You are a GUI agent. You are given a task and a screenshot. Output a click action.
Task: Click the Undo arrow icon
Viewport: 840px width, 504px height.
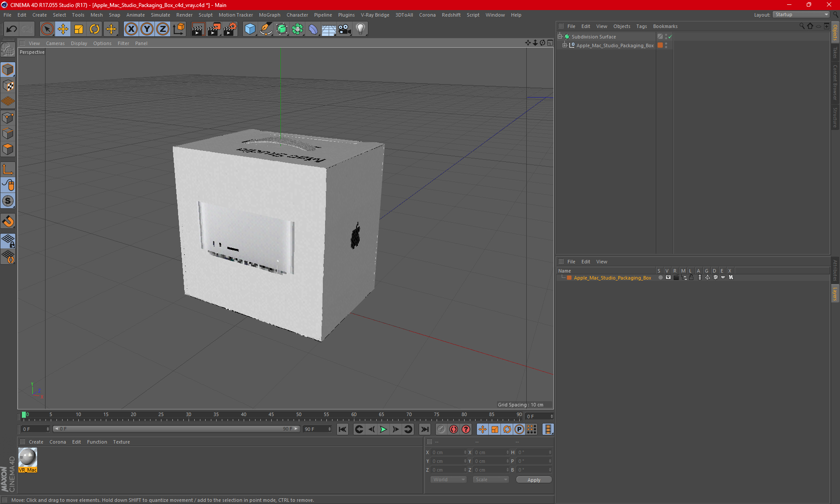coord(12,29)
